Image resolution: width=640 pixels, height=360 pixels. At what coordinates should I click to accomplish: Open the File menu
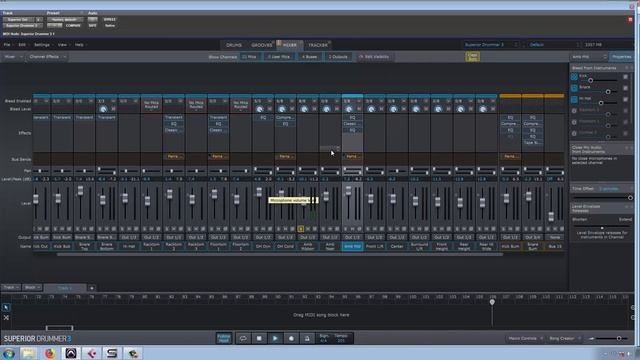(x=7, y=44)
